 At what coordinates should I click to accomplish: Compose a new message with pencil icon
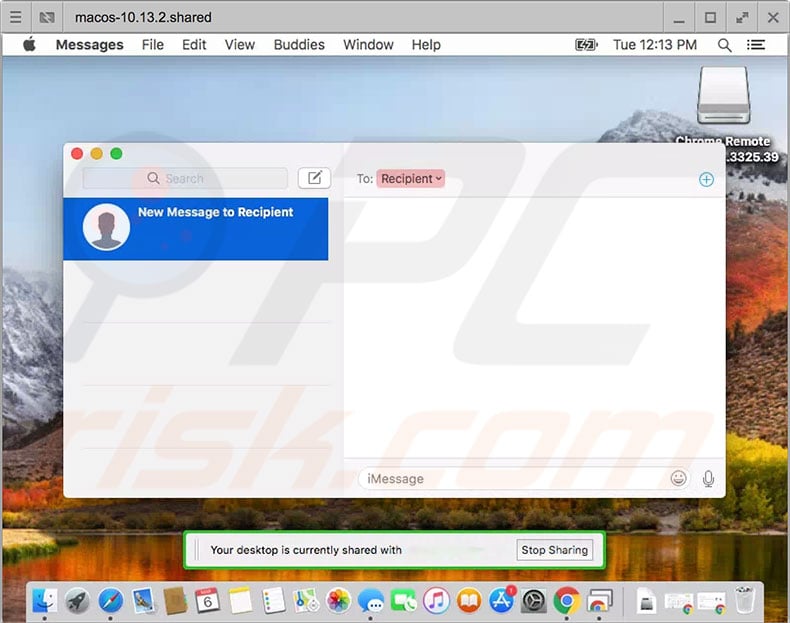click(x=314, y=178)
